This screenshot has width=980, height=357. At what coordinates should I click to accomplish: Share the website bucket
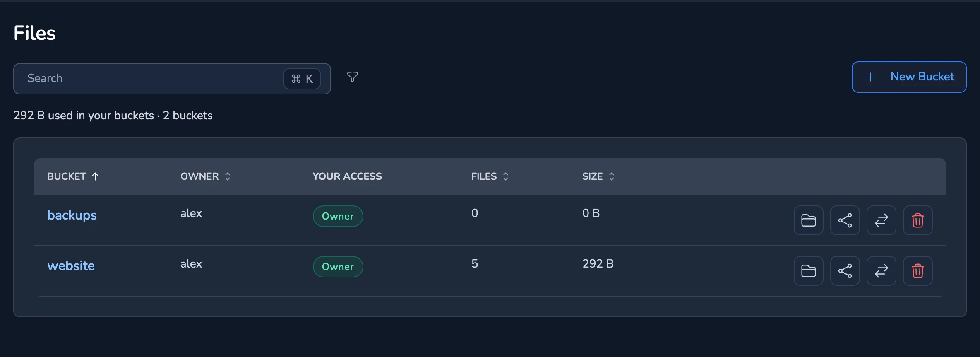point(845,271)
